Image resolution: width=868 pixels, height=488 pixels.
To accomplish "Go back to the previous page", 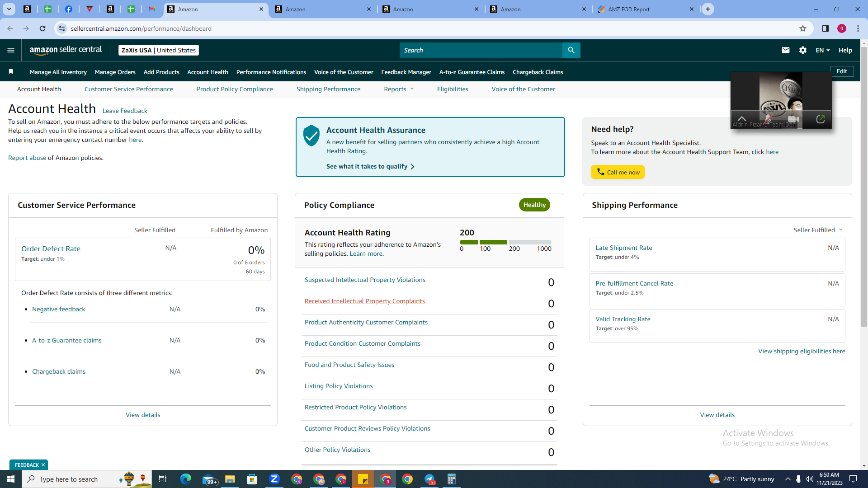I will 10,28.
